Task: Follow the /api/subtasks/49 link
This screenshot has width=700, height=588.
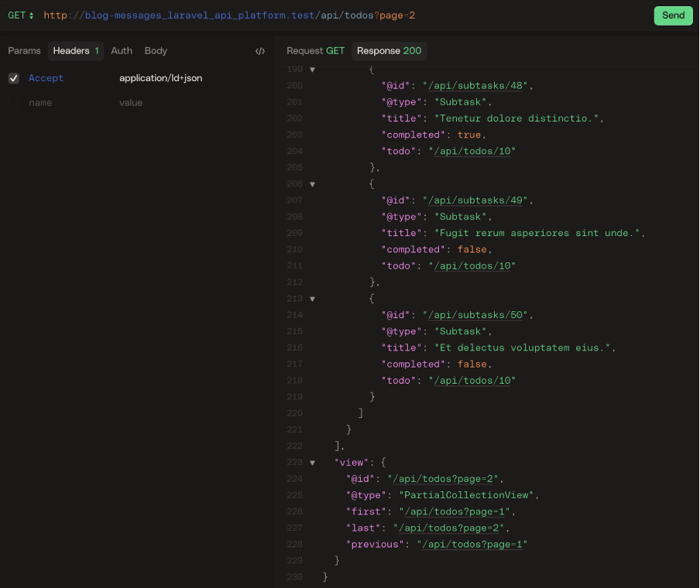Action: pyautogui.click(x=475, y=200)
